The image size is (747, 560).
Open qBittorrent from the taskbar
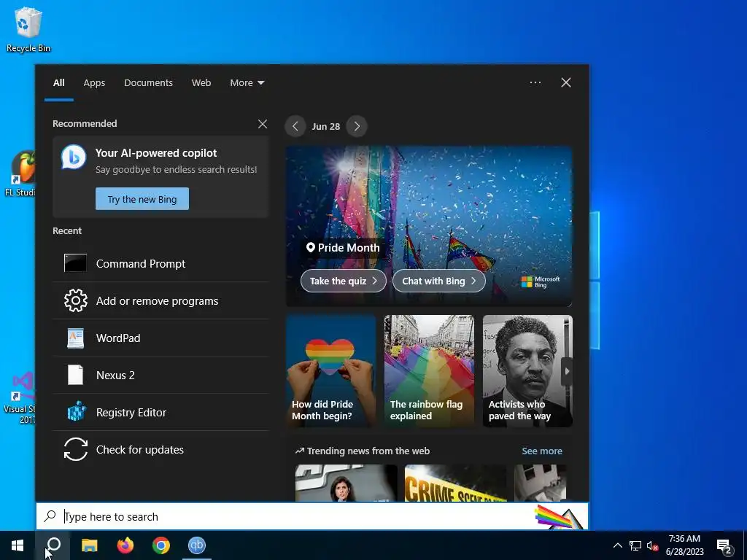pos(197,545)
